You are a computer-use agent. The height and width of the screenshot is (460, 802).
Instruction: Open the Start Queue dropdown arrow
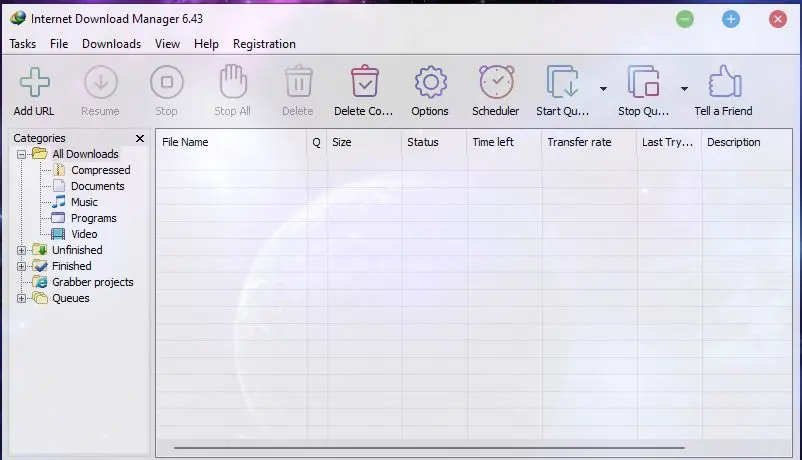coord(604,89)
